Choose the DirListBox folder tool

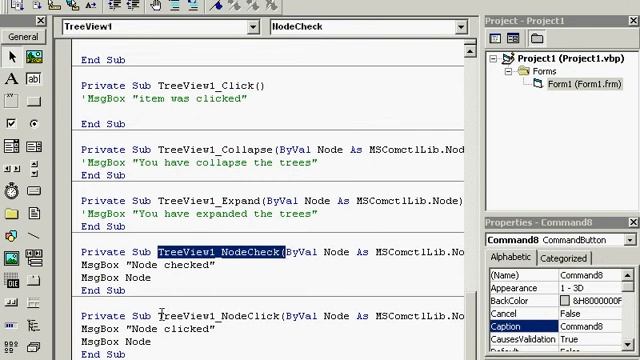[x=11, y=213]
